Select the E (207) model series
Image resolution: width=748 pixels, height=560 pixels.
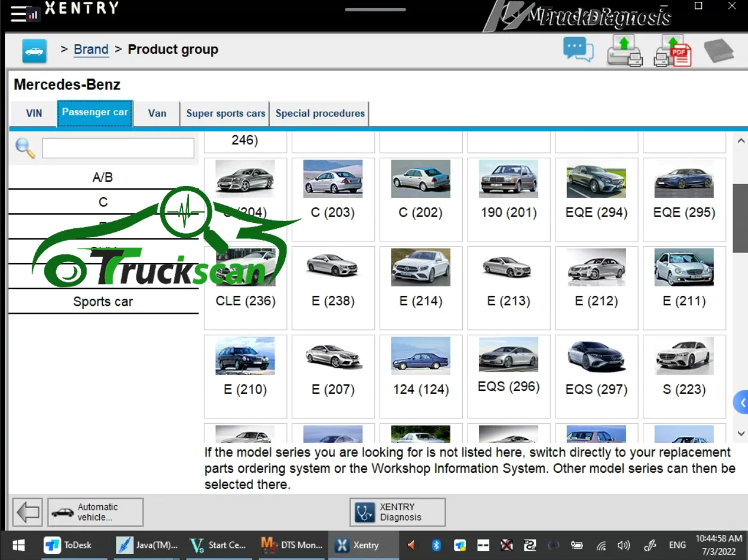click(x=333, y=377)
